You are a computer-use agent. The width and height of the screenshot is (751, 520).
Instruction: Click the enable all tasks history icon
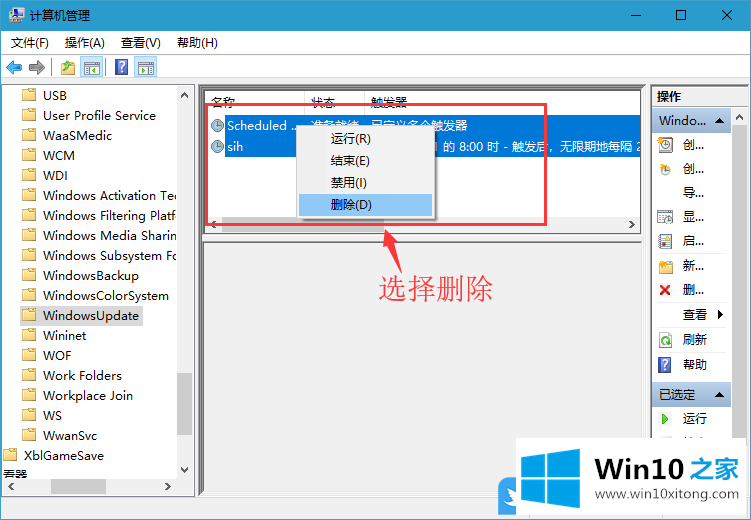click(x=665, y=241)
